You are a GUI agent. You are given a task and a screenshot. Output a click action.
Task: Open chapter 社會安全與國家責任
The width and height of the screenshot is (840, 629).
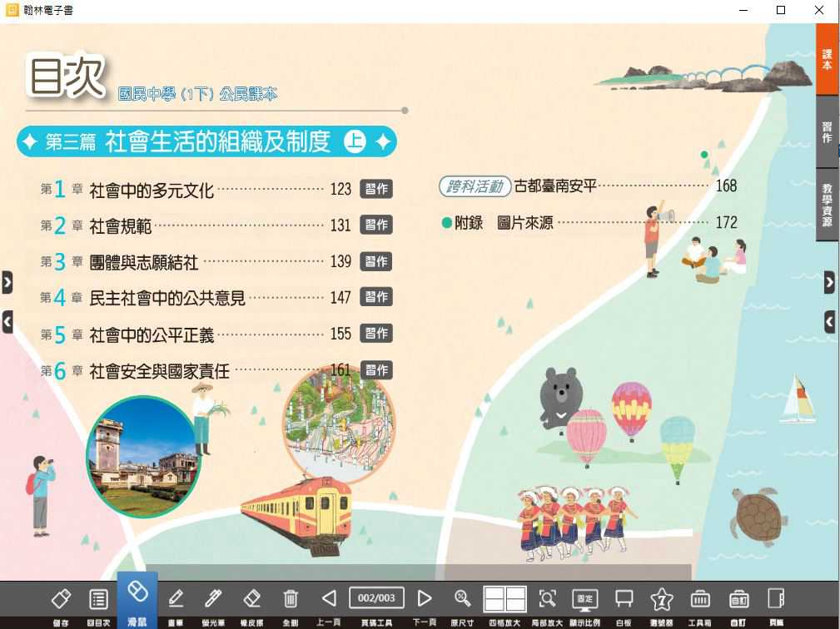click(160, 371)
